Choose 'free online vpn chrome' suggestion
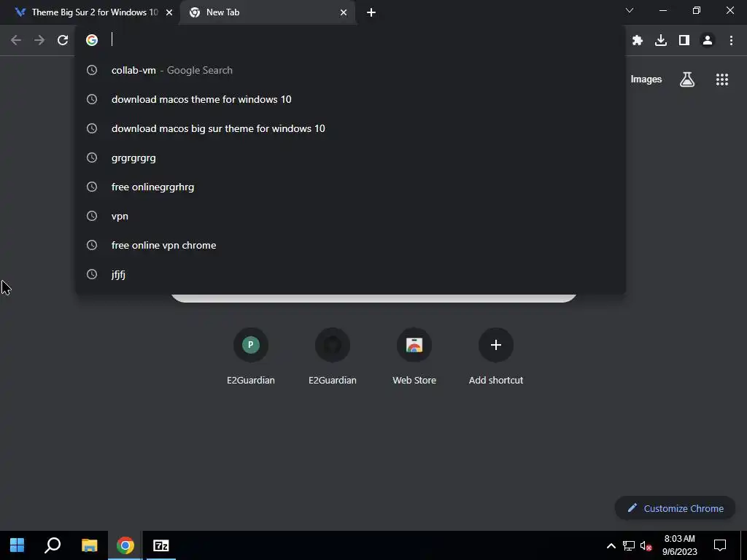 pyautogui.click(x=350, y=245)
